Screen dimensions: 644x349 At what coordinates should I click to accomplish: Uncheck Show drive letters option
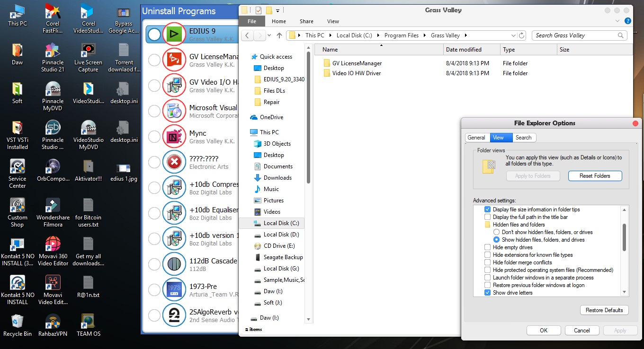[487, 293]
